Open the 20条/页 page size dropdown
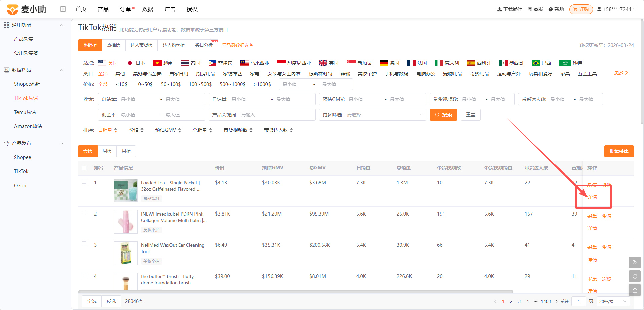 pyautogui.click(x=613, y=301)
